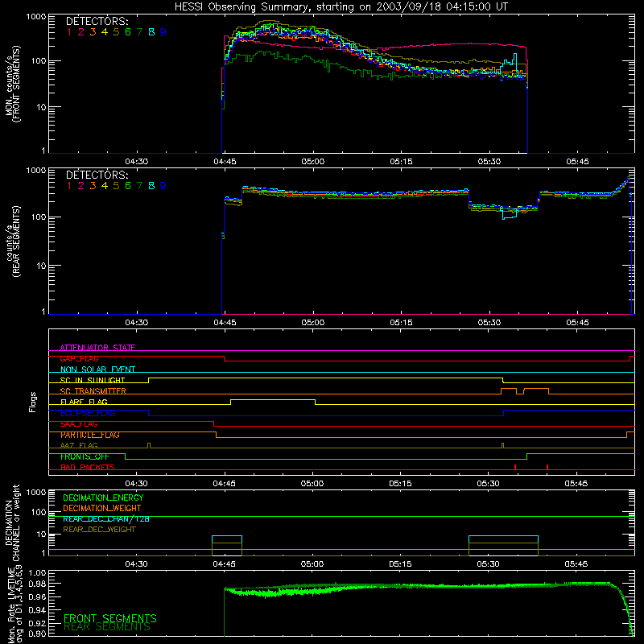Click the HESSI Observing Summary title text

pos(341,7)
